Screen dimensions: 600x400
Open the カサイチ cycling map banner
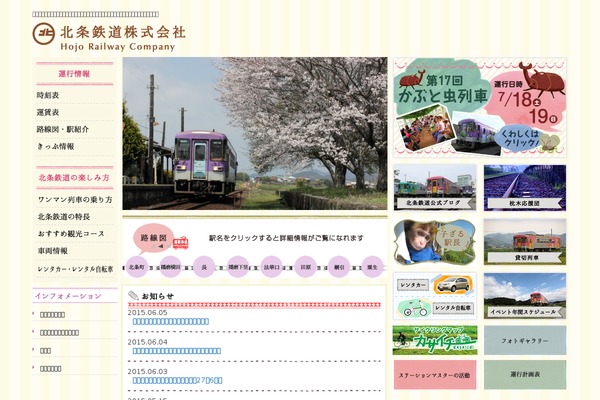coord(435,340)
